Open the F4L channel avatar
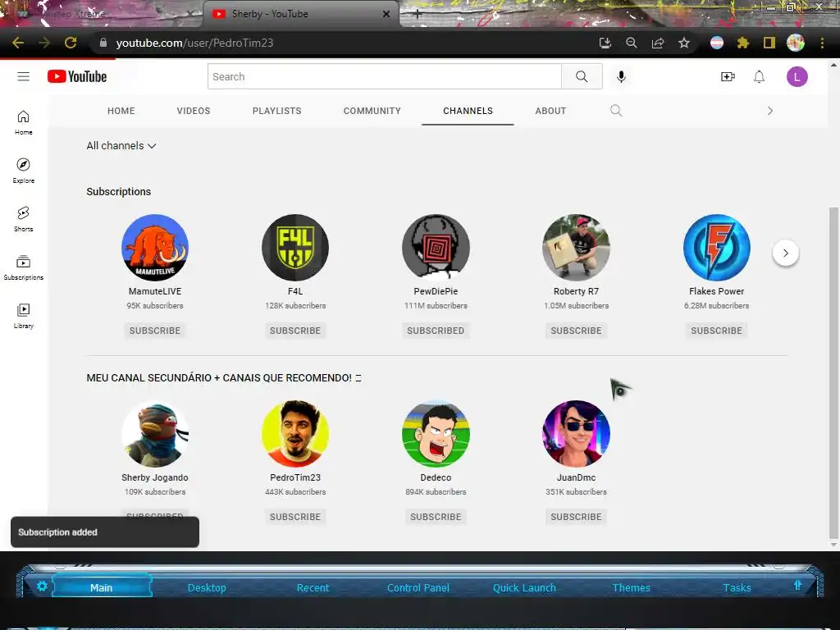Viewport: 840px width, 630px height. pos(295,248)
